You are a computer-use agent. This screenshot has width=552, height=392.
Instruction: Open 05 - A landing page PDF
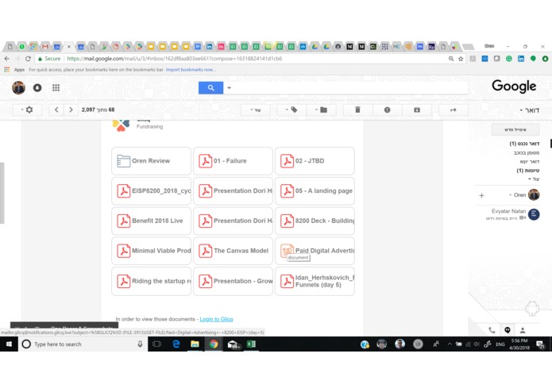pos(315,191)
